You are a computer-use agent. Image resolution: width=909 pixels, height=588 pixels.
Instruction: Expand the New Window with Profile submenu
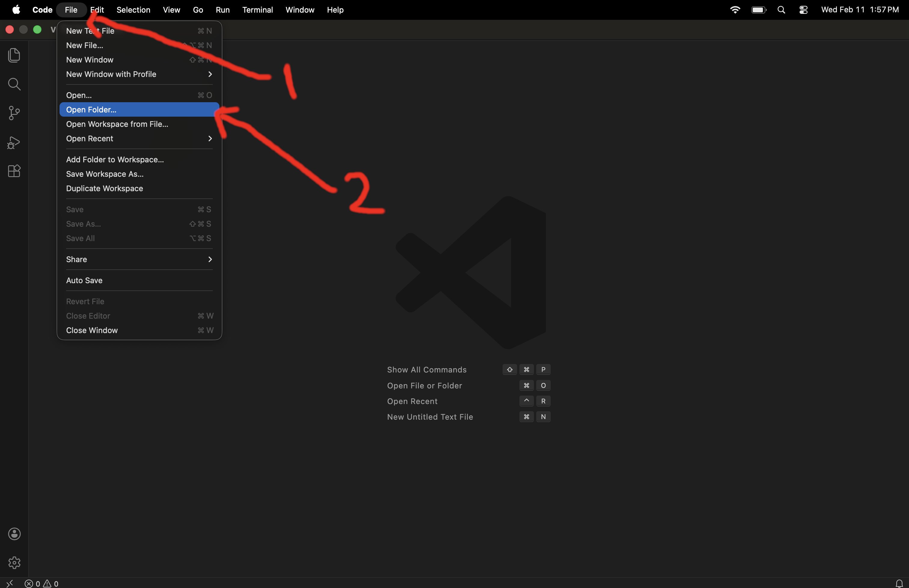[111, 74]
